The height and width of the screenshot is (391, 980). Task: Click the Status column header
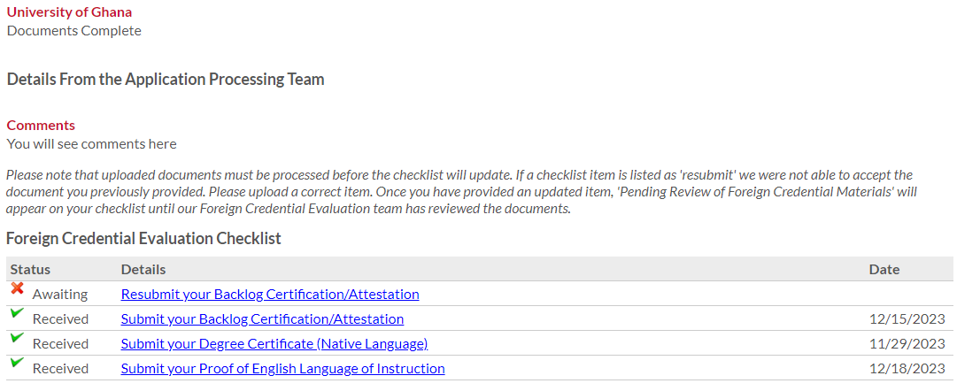coord(30,269)
